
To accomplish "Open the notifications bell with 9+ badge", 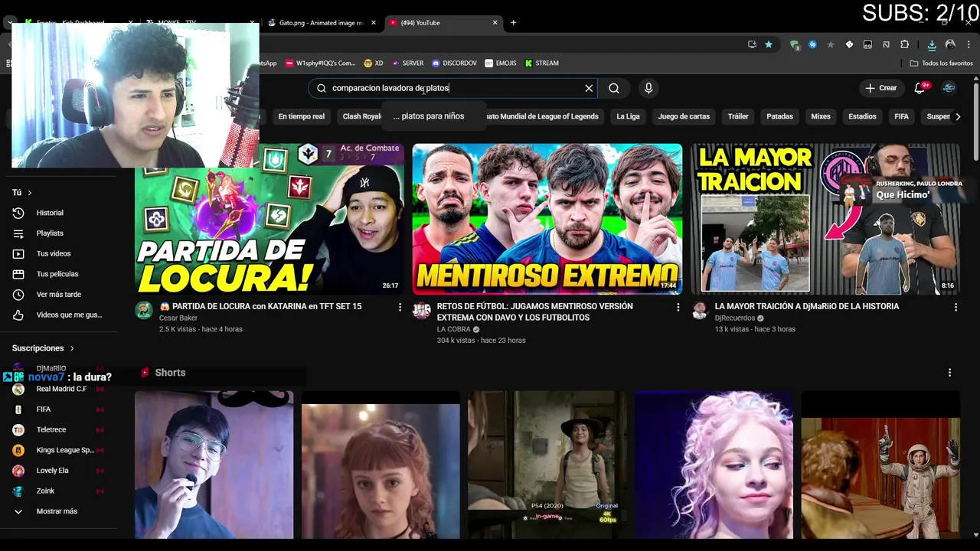I will point(920,88).
